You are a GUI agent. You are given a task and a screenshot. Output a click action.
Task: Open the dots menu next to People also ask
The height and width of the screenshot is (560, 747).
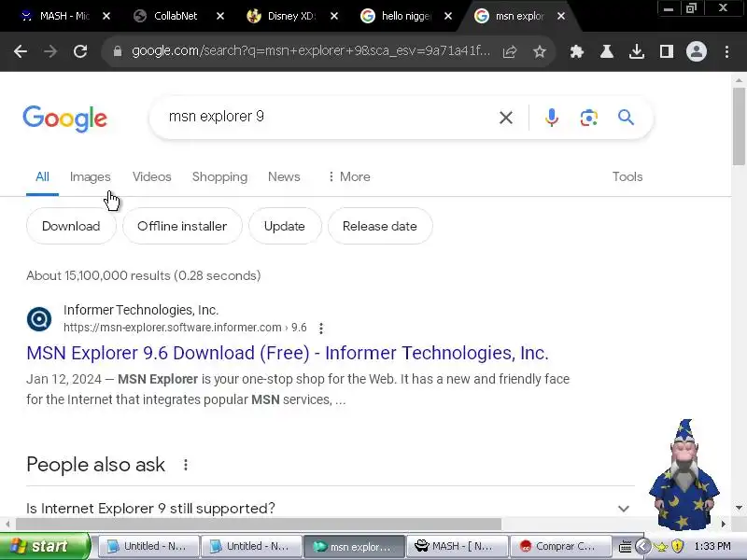click(x=186, y=465)
